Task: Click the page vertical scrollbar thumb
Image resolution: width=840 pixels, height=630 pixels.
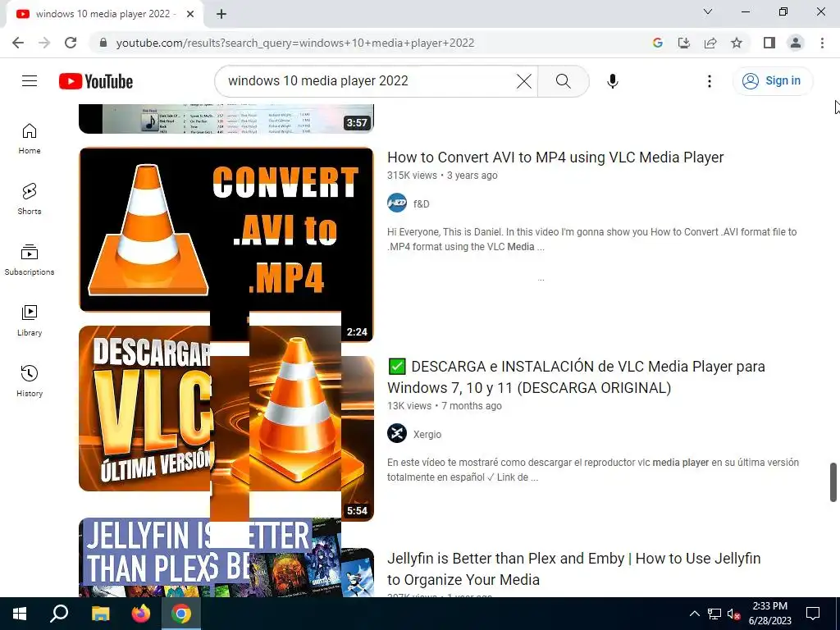Action: (833, 482)
